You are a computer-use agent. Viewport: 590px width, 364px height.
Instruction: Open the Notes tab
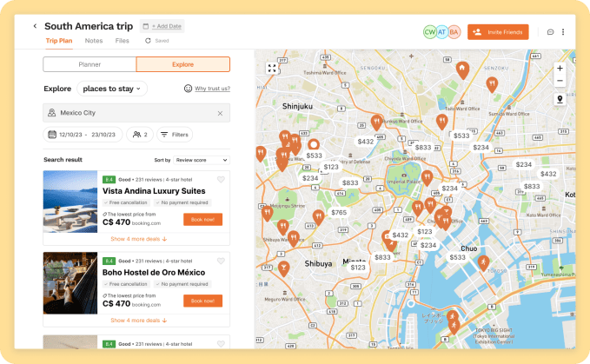(x=94, y=41)
